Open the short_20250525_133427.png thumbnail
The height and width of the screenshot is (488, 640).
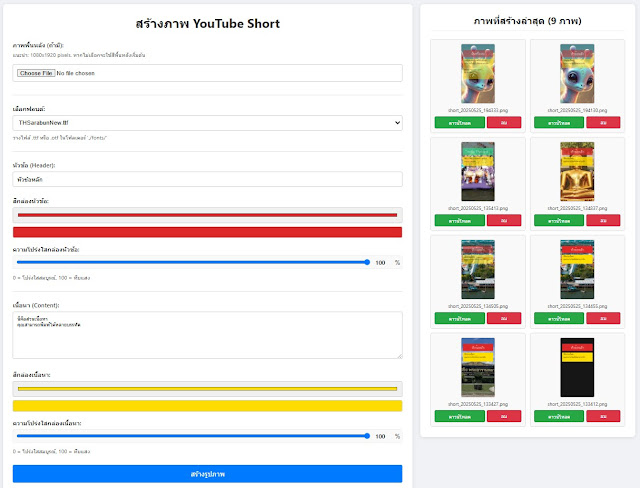click(477, 367)
